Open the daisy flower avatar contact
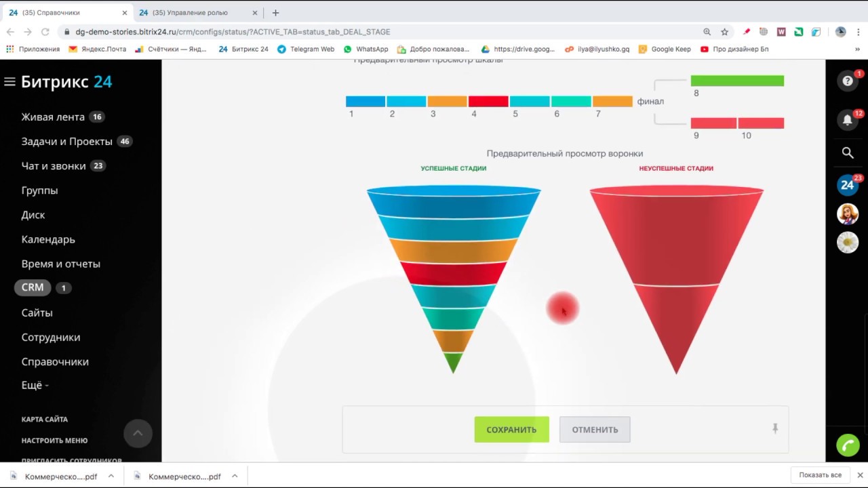Screen dimensions: 868x488 coord(848,242)
